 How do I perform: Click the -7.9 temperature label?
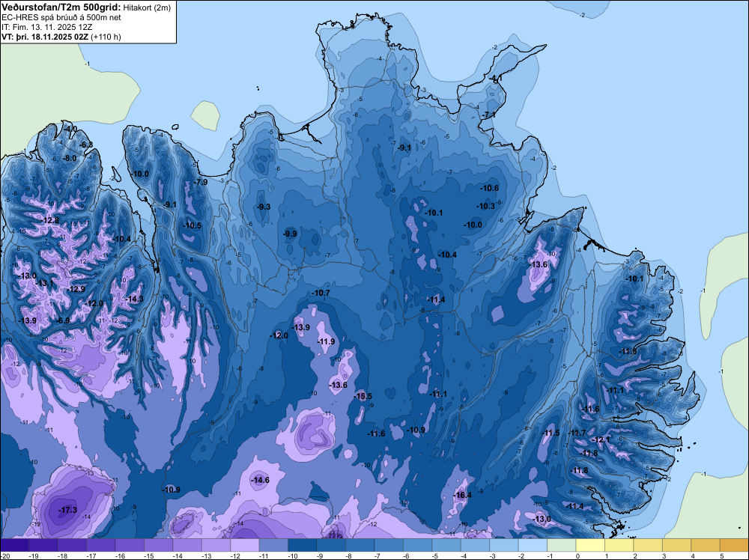pyautogui.click(x=201, y=182)
